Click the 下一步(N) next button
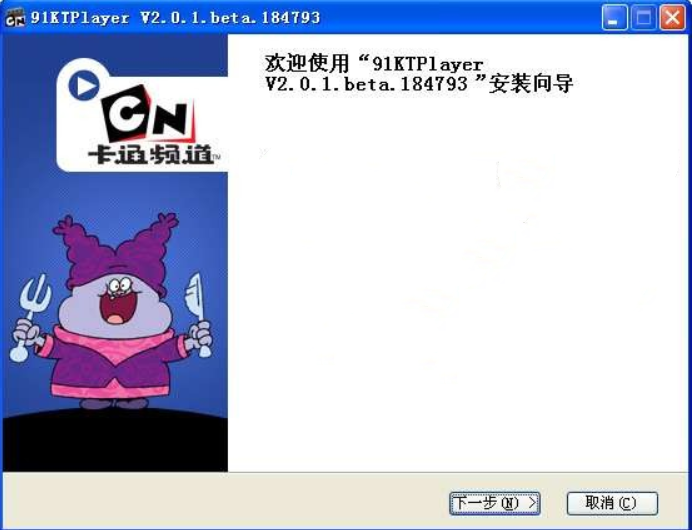 [495, 503]
